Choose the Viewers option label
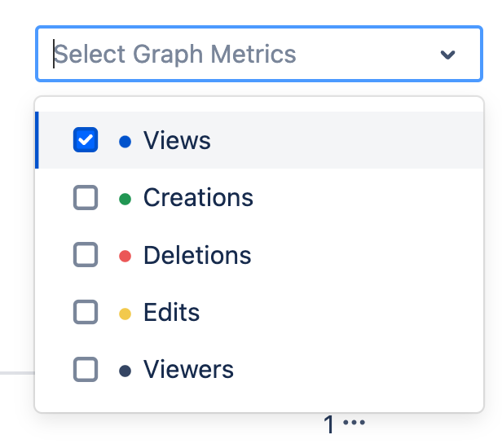The height and width of the screenshot is (448, 502). click(188, 370)
